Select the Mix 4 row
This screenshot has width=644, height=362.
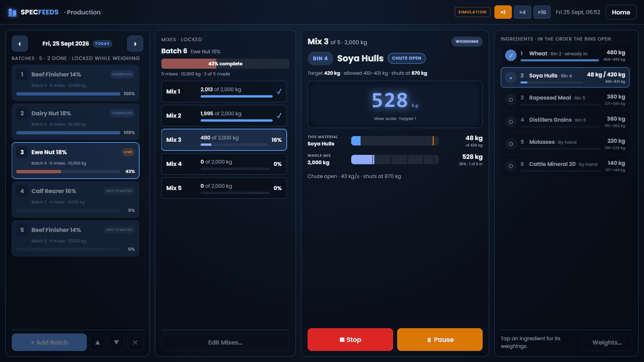coord(224,164)
